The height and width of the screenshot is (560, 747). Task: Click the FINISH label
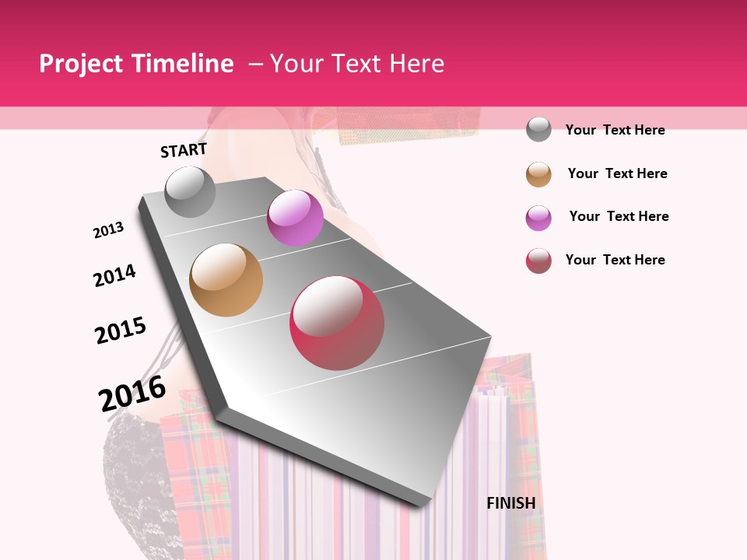pyautogui.click(x=511, y=503)
